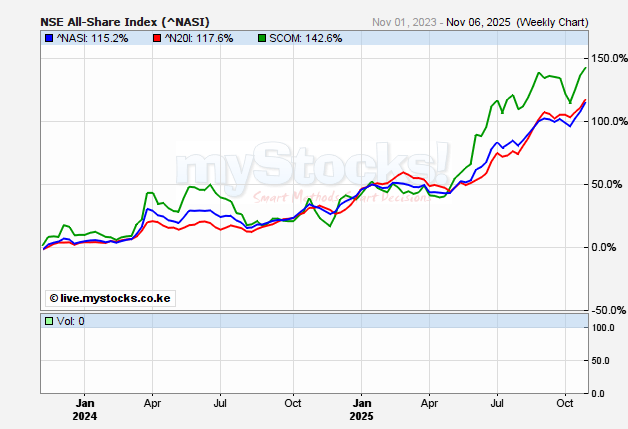This screenshot has width=628, height=429.
Task: Click the Jan 2025 x-axis label
Action: click(362, 411)
